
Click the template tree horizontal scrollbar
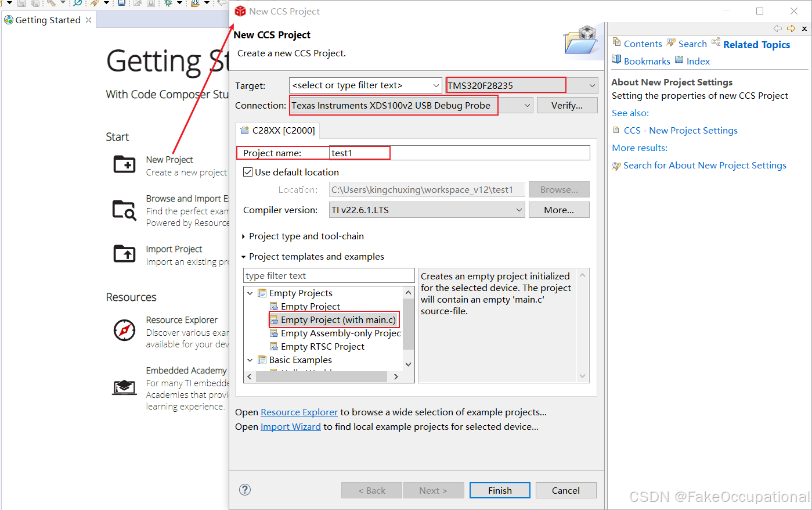[322, 376]
